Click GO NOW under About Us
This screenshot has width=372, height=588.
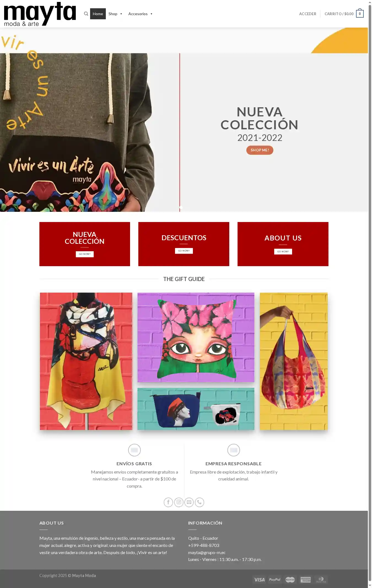(x=283, y=252)
